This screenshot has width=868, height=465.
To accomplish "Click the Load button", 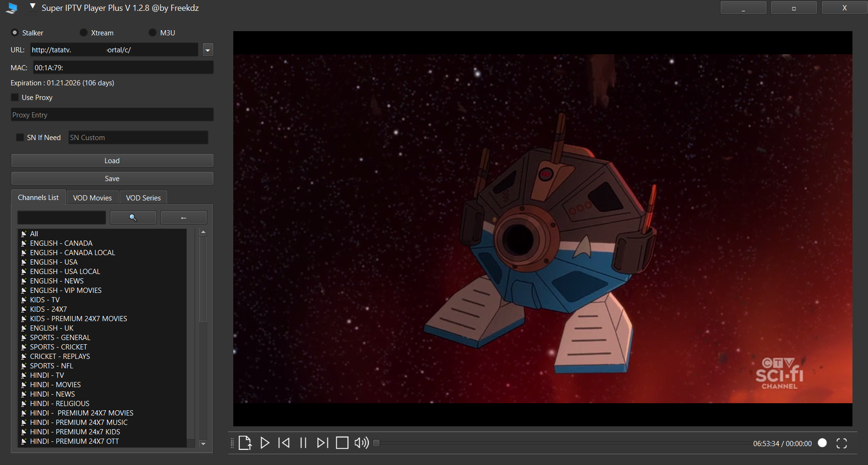I will 112,161.
